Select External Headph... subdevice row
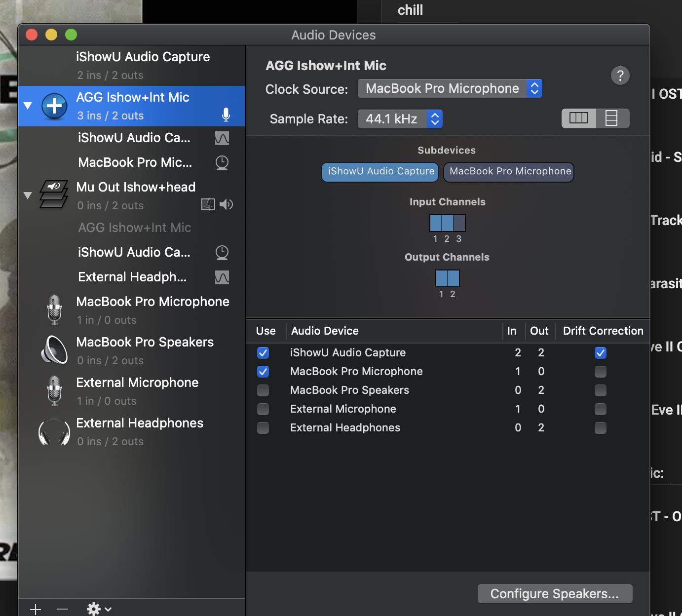 (x=131, y=277)
